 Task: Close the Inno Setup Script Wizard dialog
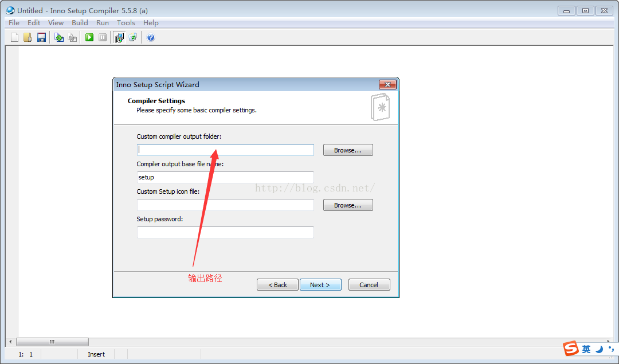point(387,84)
